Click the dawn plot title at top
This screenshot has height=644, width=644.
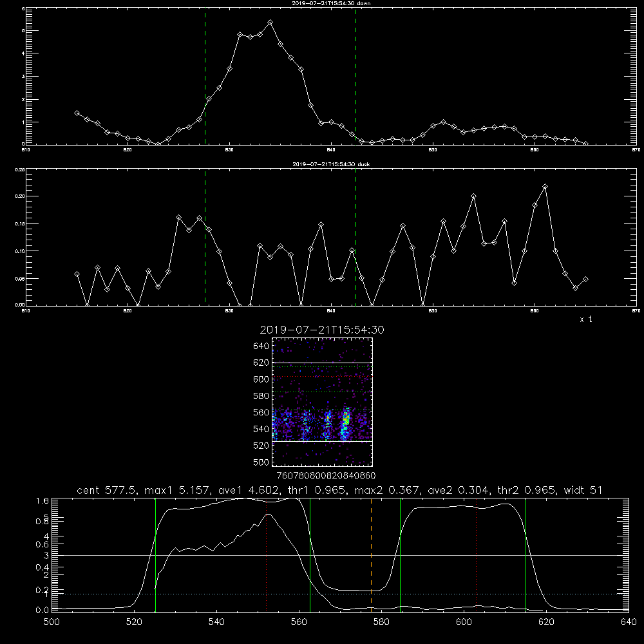point(331,3)
